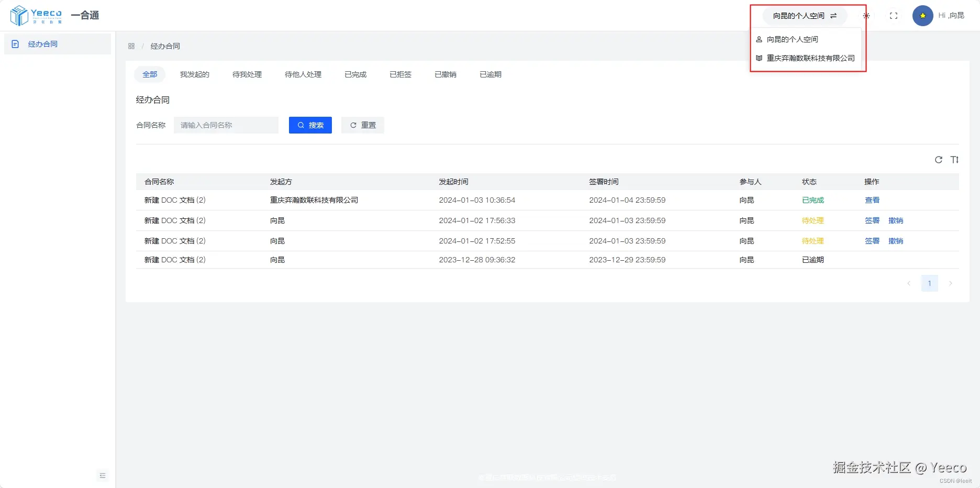
Task: Click the 一合通 app title
Action: pyautogui.click(x=85, y=15)
